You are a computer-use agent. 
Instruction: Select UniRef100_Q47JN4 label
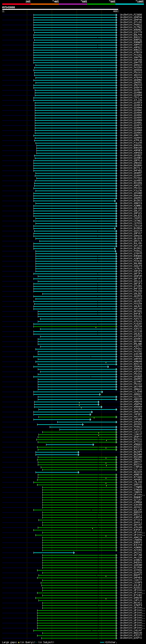131,555
